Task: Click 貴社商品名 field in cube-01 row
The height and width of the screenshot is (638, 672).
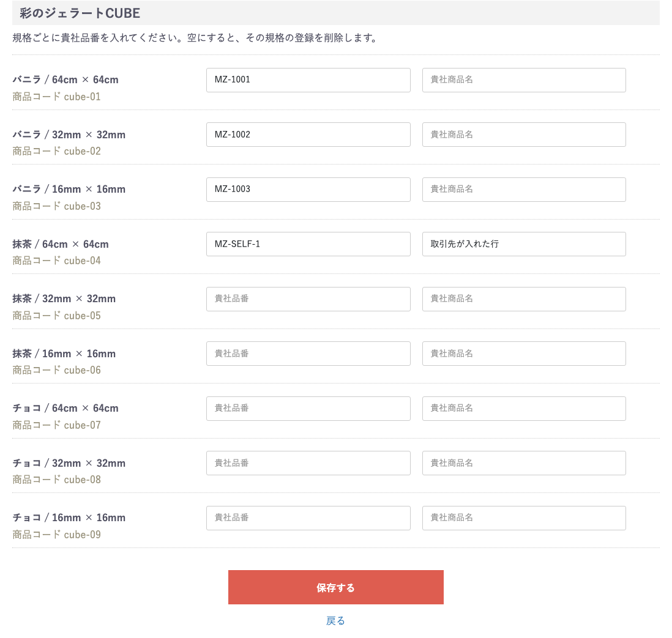Action: tap(524, 80)
